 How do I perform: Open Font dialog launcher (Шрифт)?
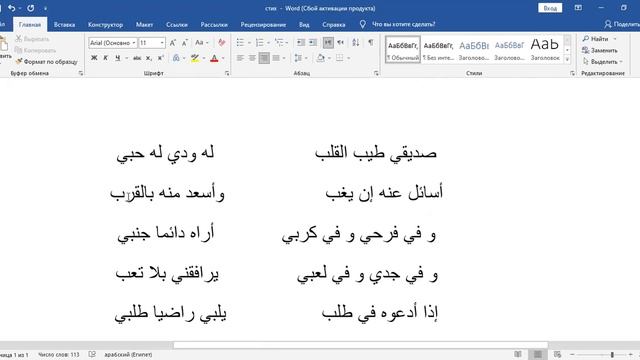[x=227, y=73]
